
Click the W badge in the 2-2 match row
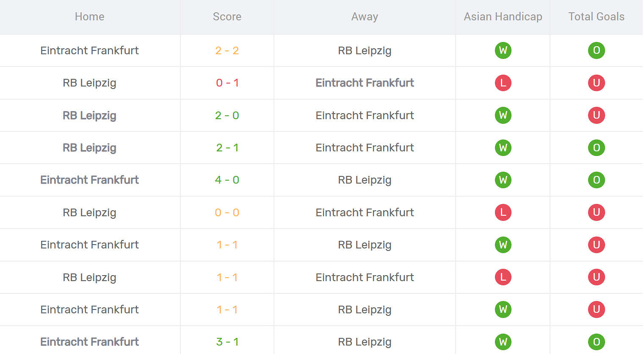(503, 50)
